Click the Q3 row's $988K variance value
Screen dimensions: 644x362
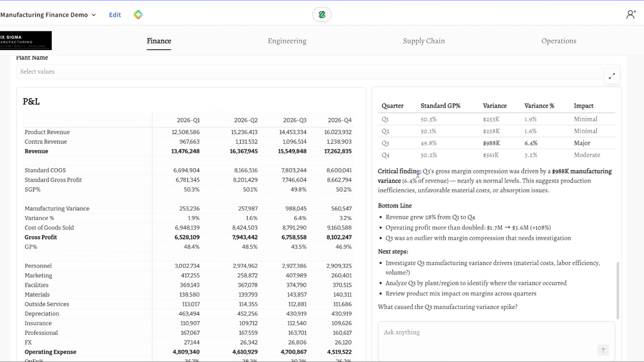coord(492,143)
